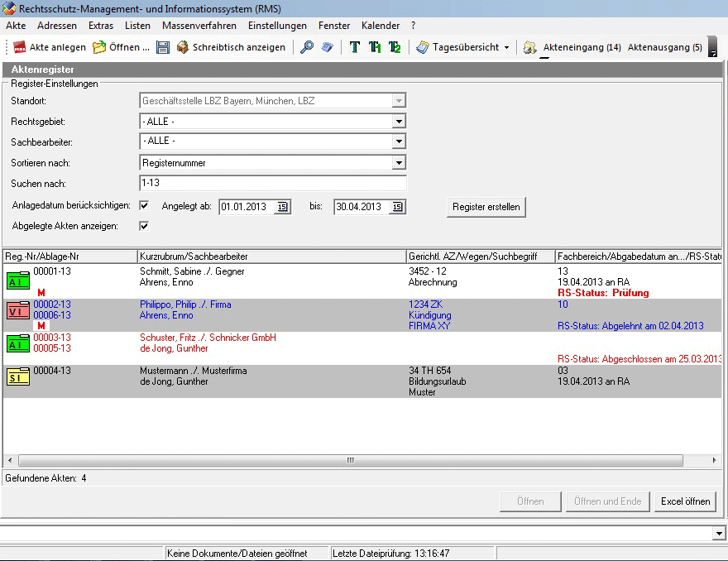
Task: Click the save diskette icon in toolbar
Action: (x=162, y=47)
